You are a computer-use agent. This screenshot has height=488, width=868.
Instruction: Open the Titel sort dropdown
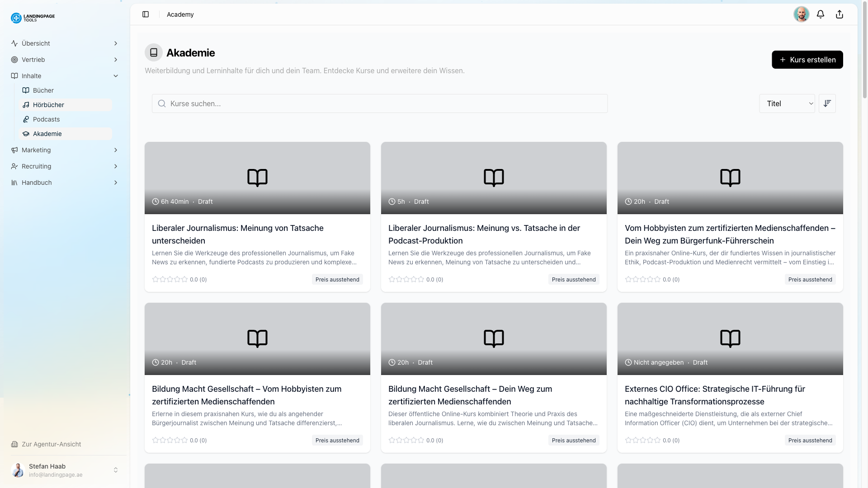tap(787, 103)
